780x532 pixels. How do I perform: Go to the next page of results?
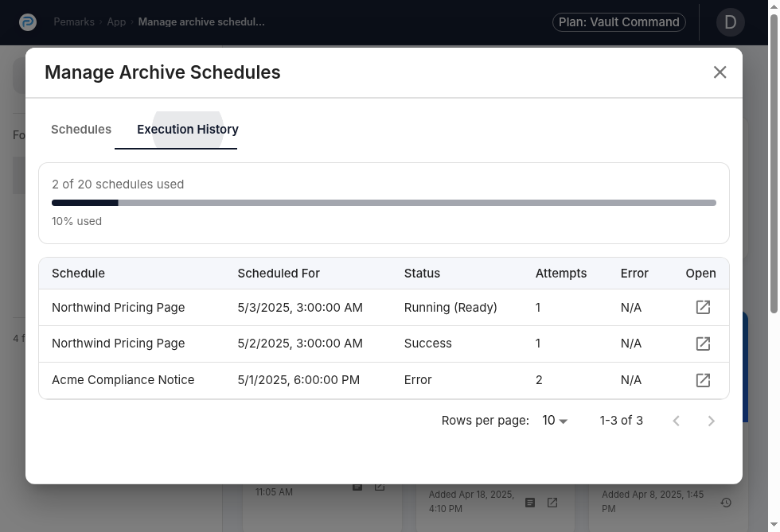[712, 421]
